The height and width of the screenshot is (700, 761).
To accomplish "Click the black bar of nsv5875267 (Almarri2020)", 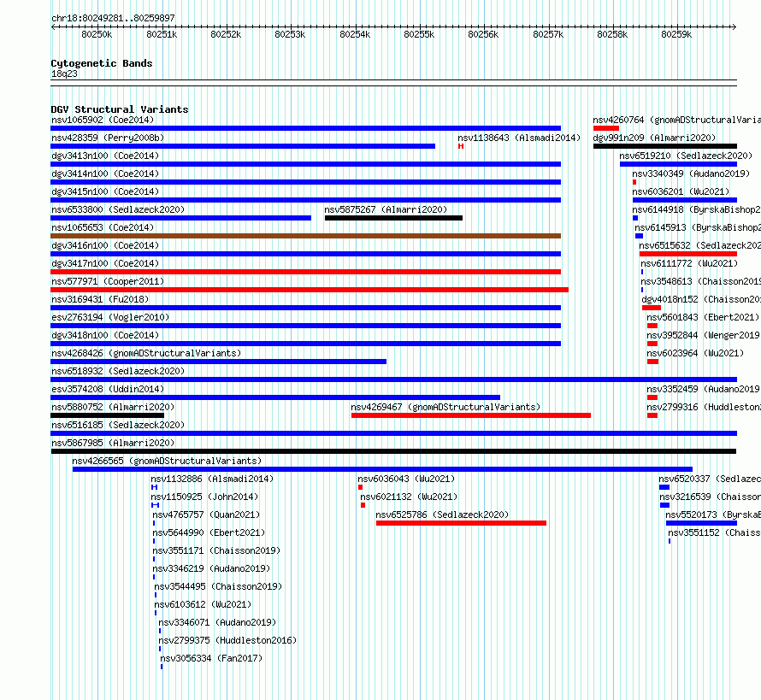I will point(393,218).
